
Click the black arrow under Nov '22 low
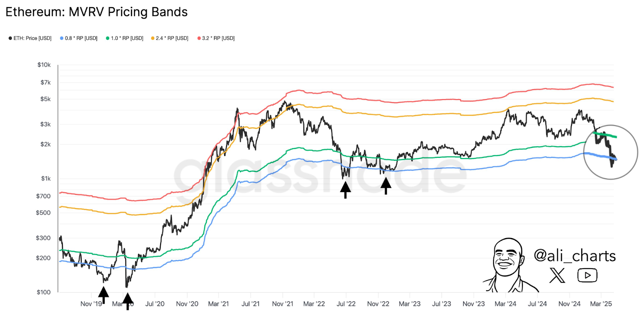pyautogui.click(x=386, y=186)
